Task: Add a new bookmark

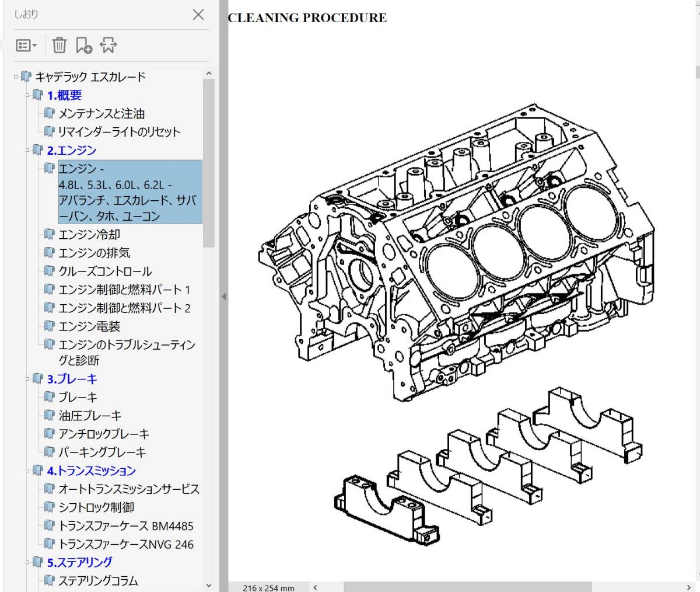Action: (x=84, y=45)
